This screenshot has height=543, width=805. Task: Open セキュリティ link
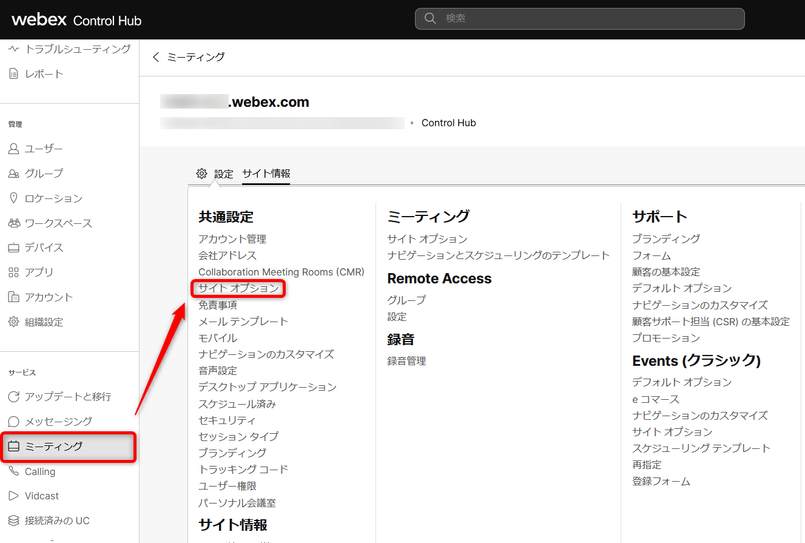[x=227, y=420]
